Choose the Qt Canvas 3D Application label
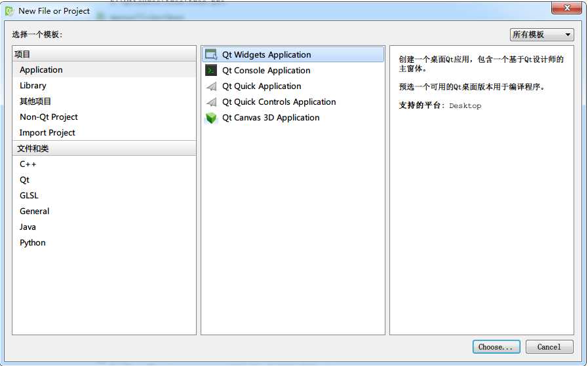588x366 pixels. click(270, 118)
